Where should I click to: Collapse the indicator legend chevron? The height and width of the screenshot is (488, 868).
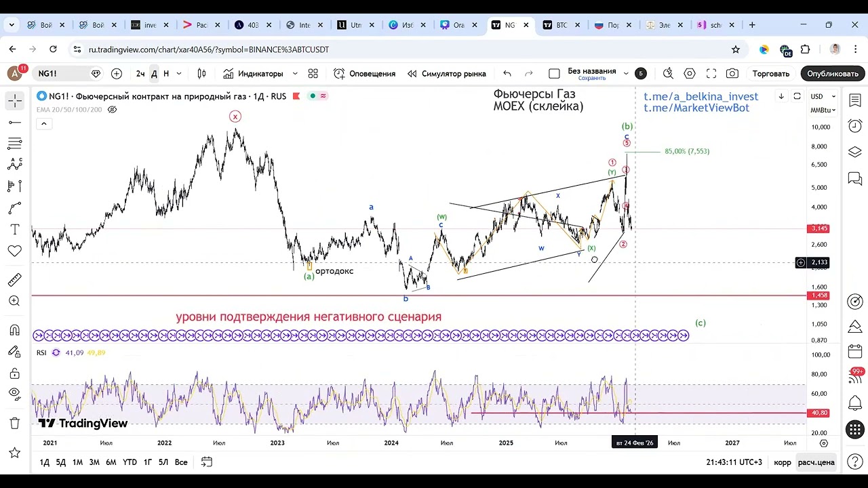point(43,123)
